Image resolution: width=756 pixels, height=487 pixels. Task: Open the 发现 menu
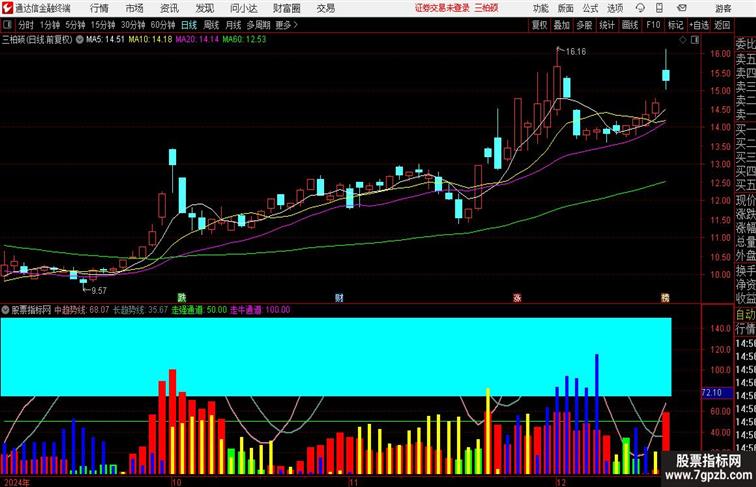point(204,8)
